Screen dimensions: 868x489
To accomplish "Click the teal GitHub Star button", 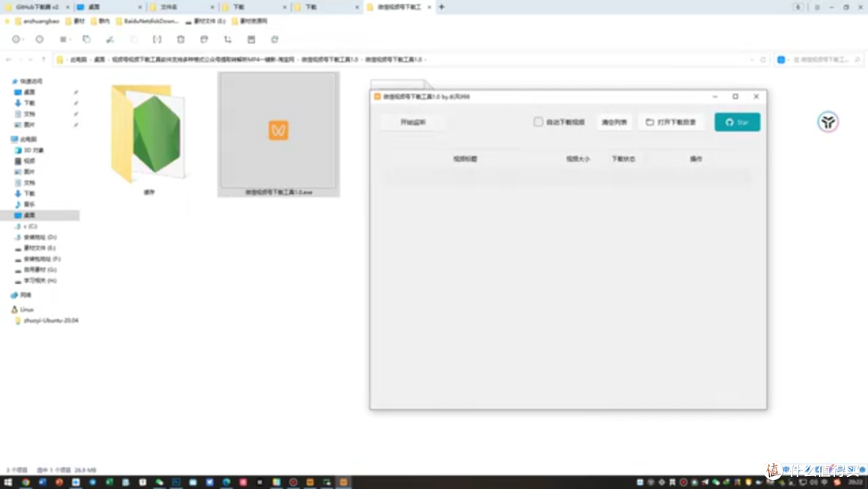I will 737,121.
